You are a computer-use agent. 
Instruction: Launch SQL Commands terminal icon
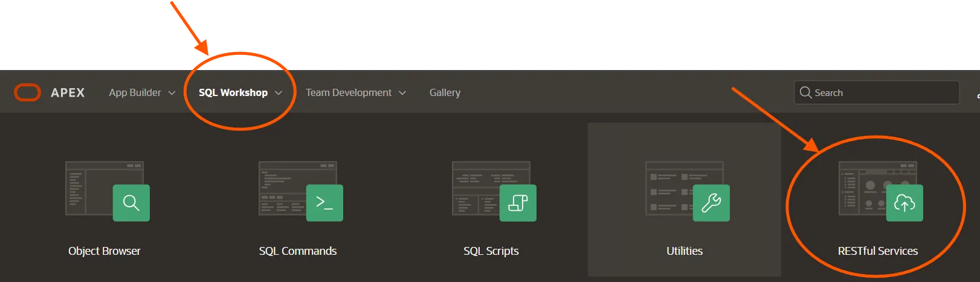(x=324, y=203)
